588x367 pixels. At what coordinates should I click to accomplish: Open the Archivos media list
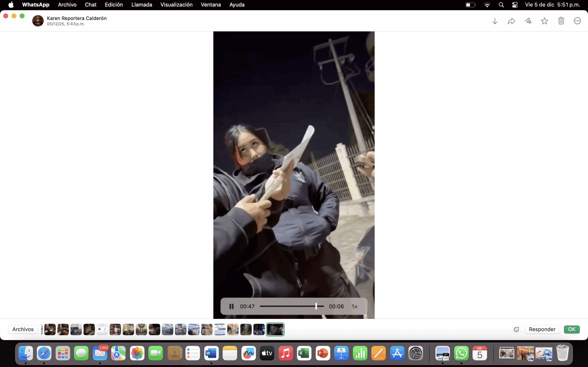[23, 329]
